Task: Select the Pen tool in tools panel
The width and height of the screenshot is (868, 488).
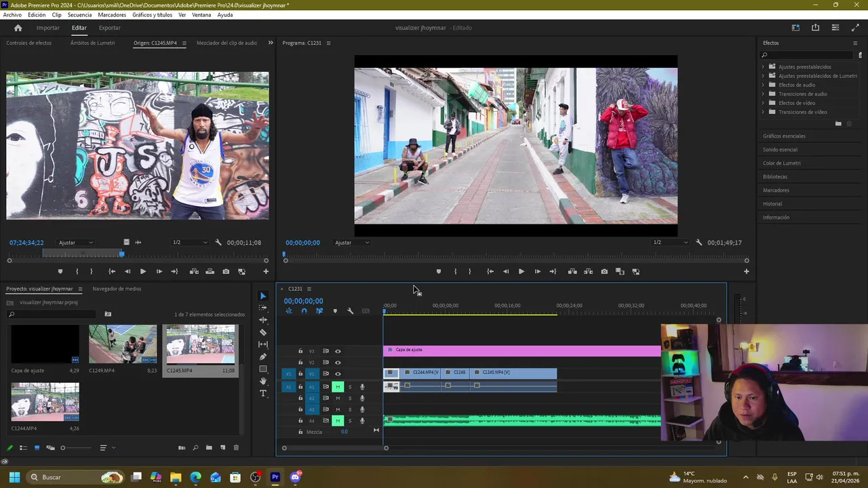Action: 263,357
